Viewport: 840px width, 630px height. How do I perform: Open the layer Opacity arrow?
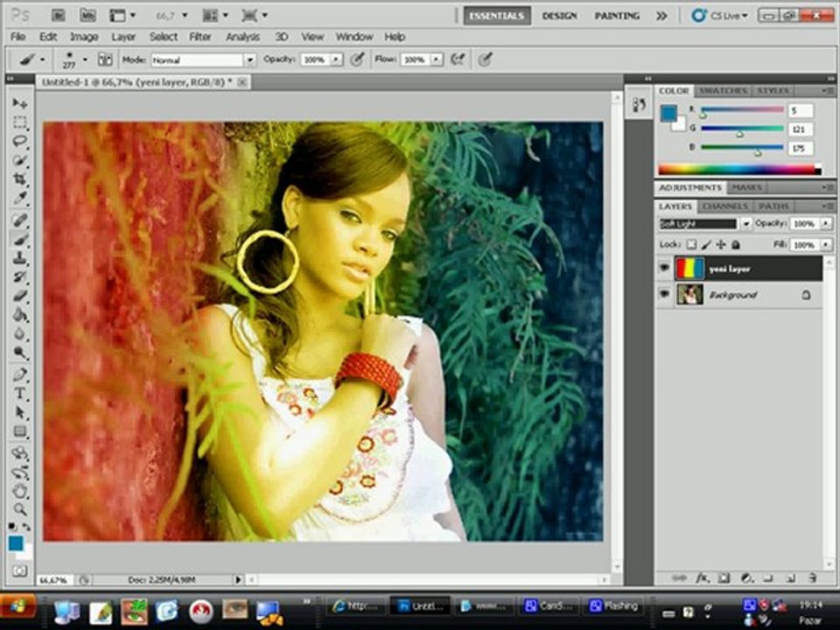827,223
